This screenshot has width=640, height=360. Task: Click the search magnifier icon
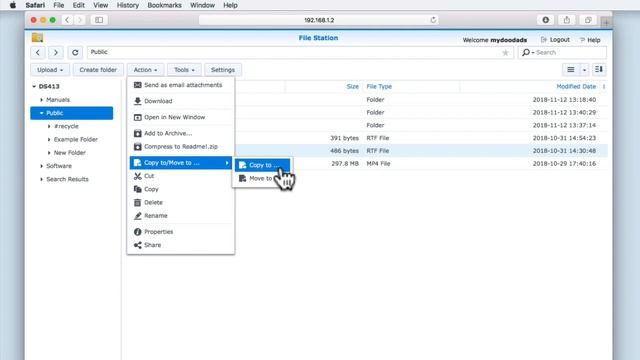[526, 52]
